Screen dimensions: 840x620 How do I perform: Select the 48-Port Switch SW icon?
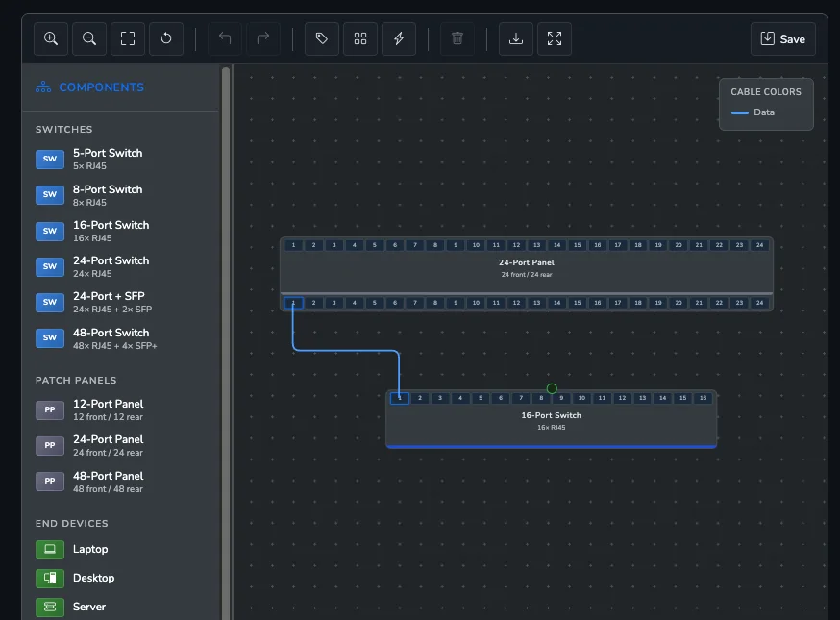tap(50, 338)
